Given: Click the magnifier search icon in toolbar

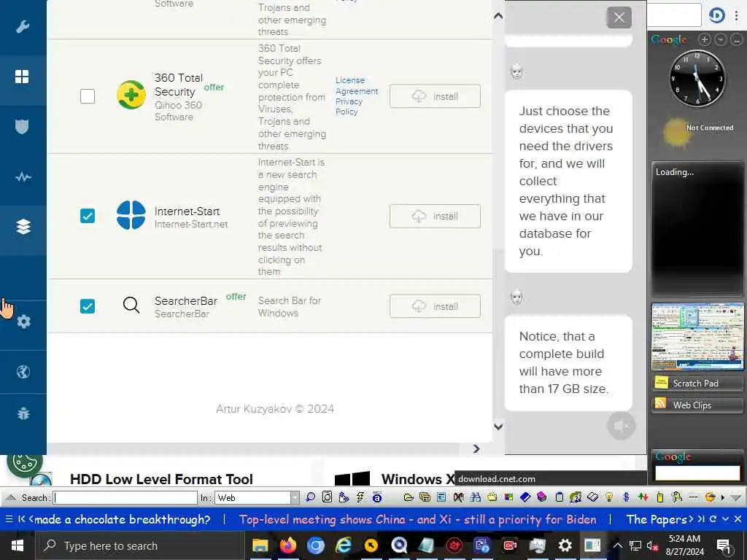Looking at the screenshot, I should pyautogui.click(x=310, y=497).
